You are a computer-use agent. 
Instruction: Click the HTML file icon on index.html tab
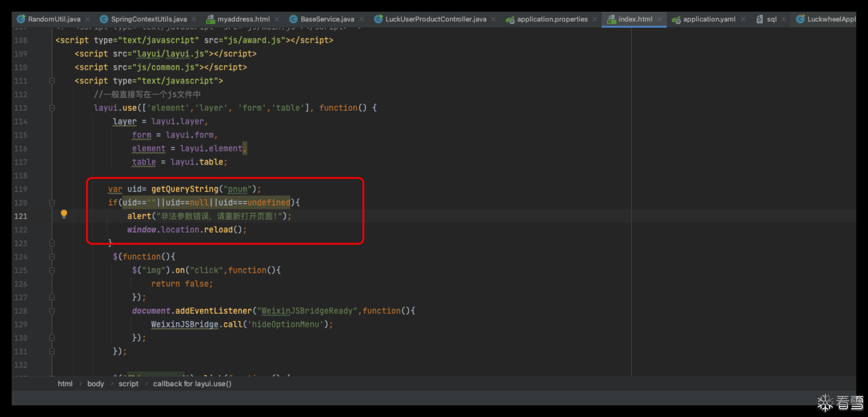[x=611, y=20]
